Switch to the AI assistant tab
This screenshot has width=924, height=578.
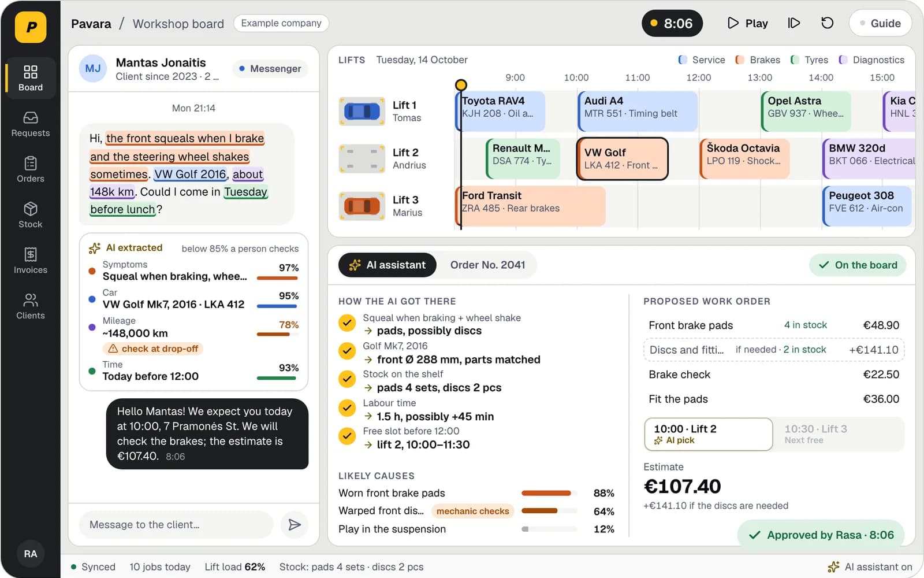tap(388, 265)
